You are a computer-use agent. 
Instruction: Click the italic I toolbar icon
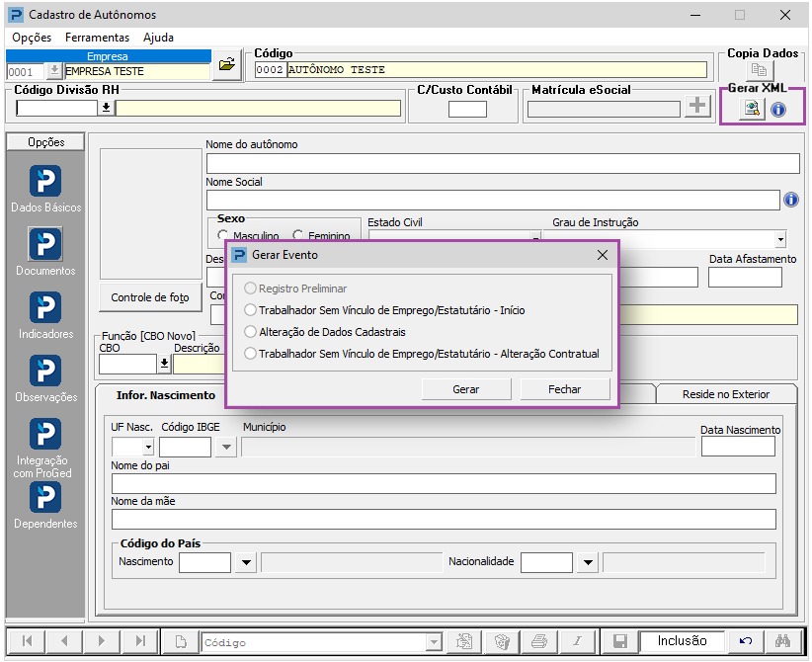(x=577, y=641)
